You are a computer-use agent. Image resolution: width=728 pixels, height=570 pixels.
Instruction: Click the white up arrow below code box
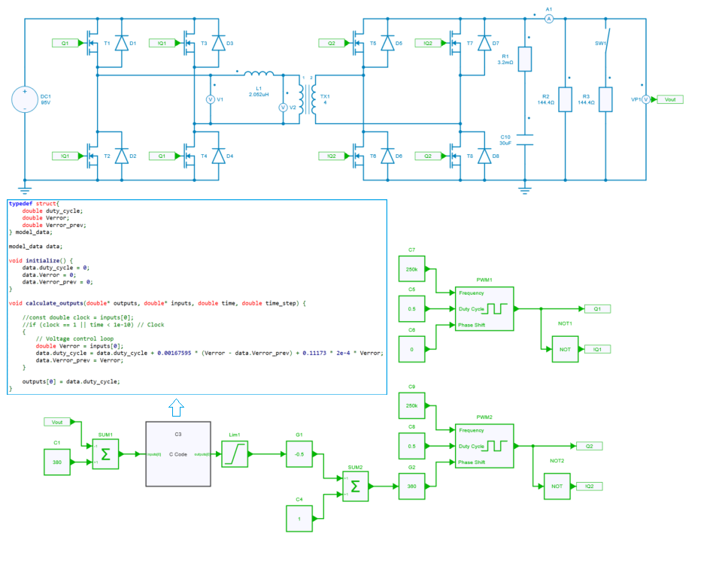point(175,408)
